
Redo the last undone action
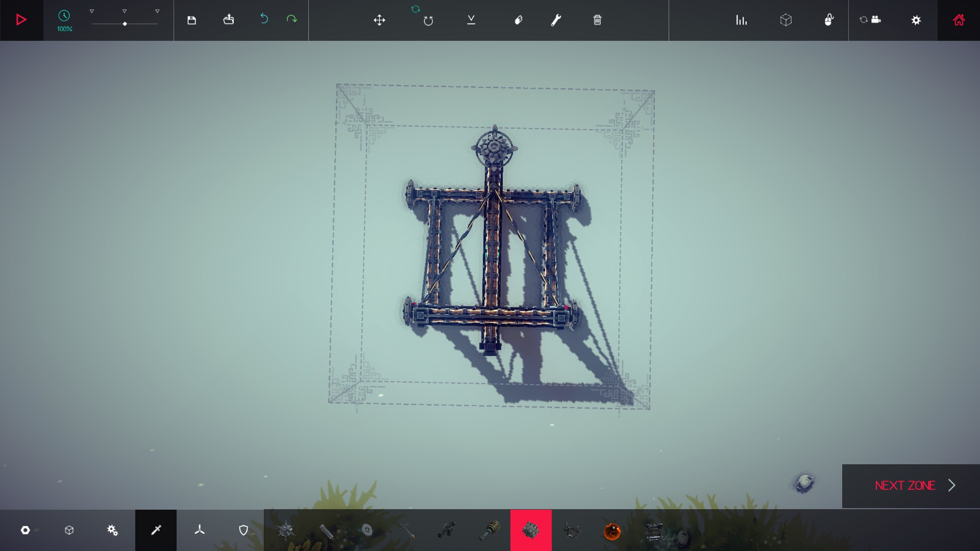(291, 19)
